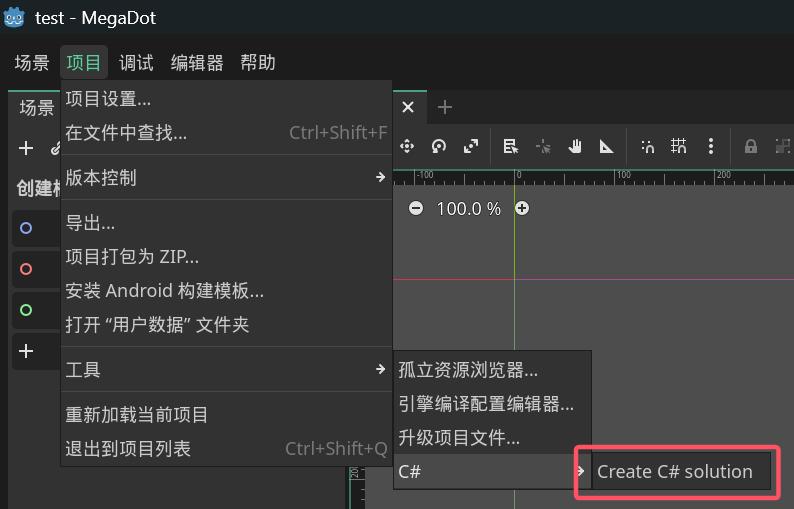
Task: Open the 调试 menu in menu bar
Action: (136, 63)
